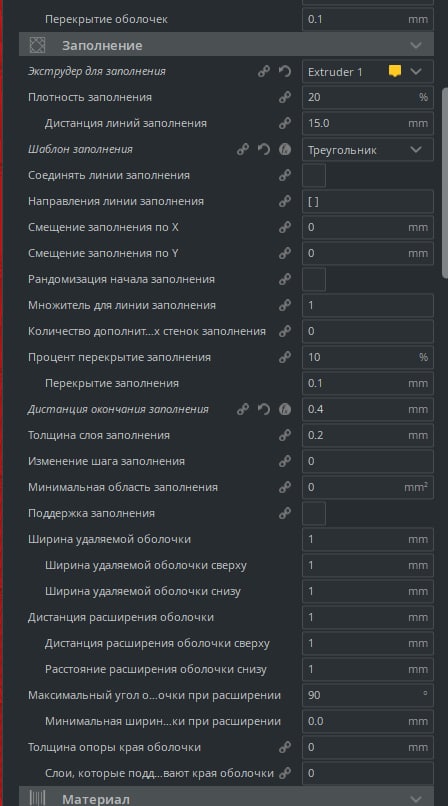Edit Дистанция окончания заполнения value 0.4
Screen dimensions: 448x806
coord(368,409)
